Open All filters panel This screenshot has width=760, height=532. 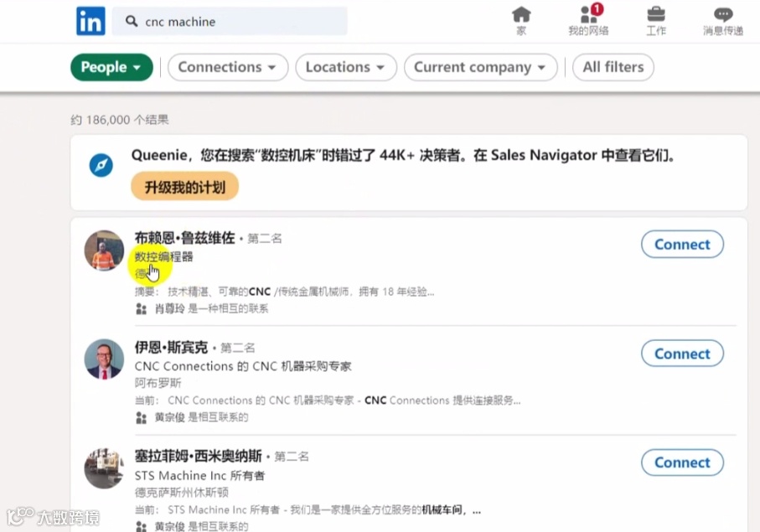coord(613,67)
